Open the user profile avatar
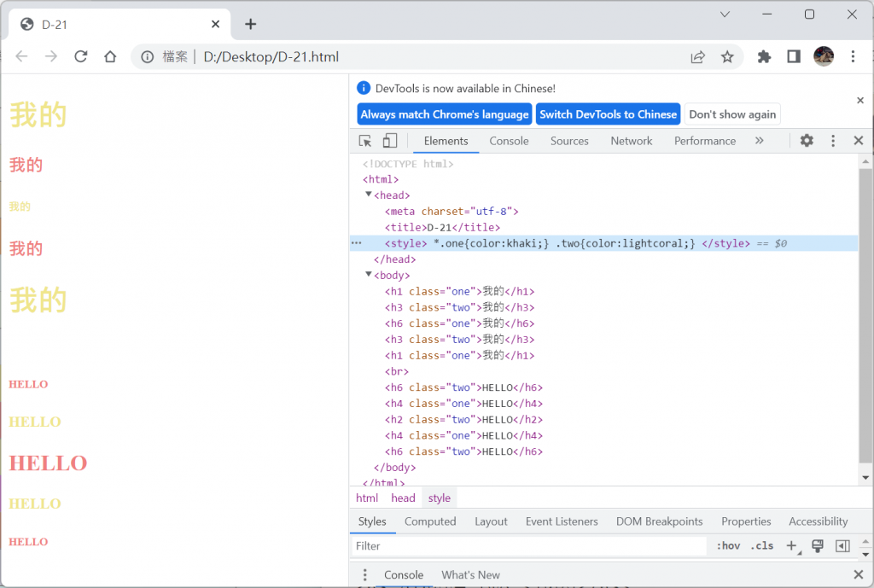Screen dimensions: 874x588 click(824, 56)
